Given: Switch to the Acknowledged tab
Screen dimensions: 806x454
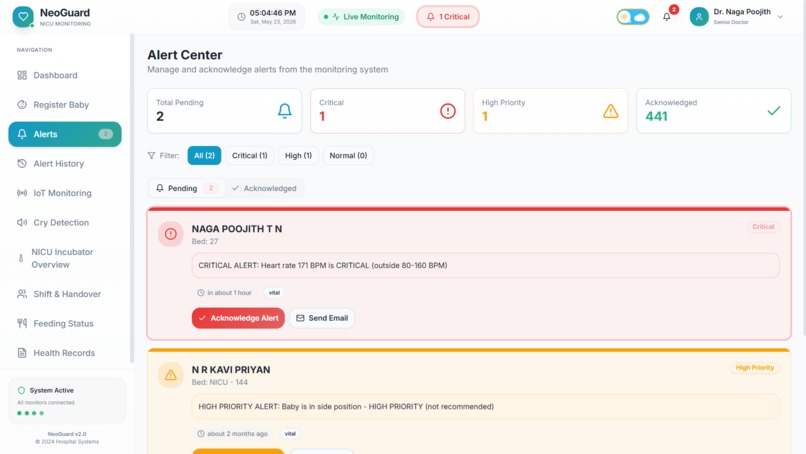Looking at the screenshot, I should coord(264,188).
